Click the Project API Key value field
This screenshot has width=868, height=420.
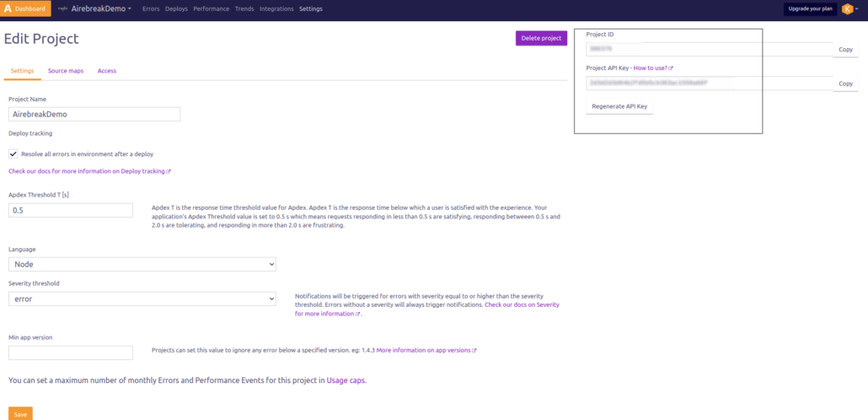[710, 83]
